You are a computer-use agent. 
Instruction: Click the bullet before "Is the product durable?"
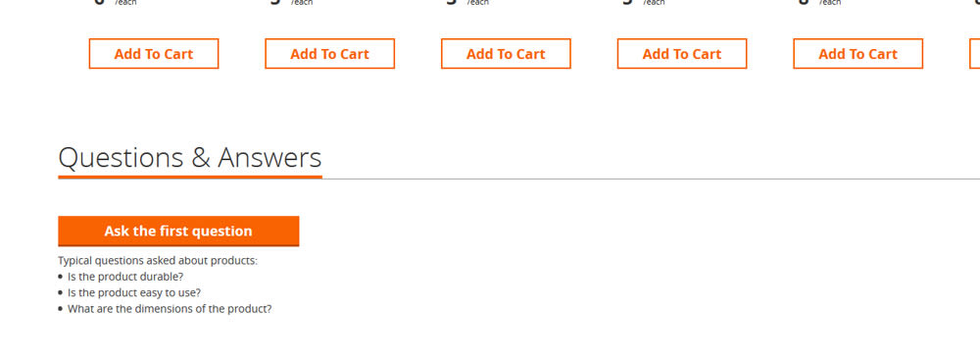click(61, 277)
